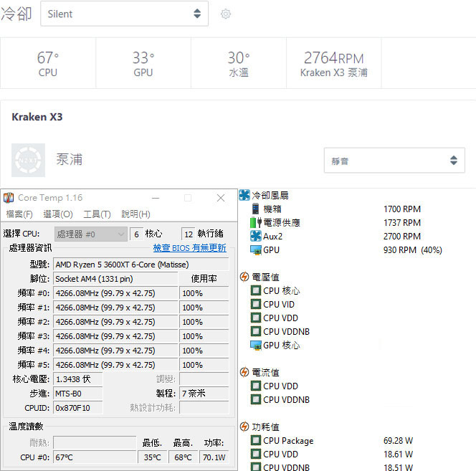The height and width of the screenshot is (471, 476).
Task: Click the 35°C minimum temperature value
Action: pos(153,457)
